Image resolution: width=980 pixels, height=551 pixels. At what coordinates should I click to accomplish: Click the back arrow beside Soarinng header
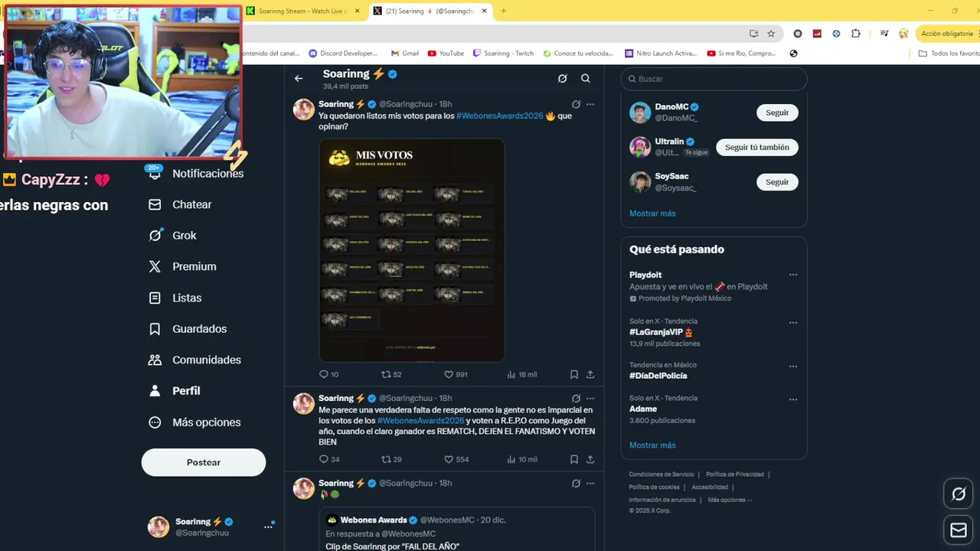coord(299,78)
